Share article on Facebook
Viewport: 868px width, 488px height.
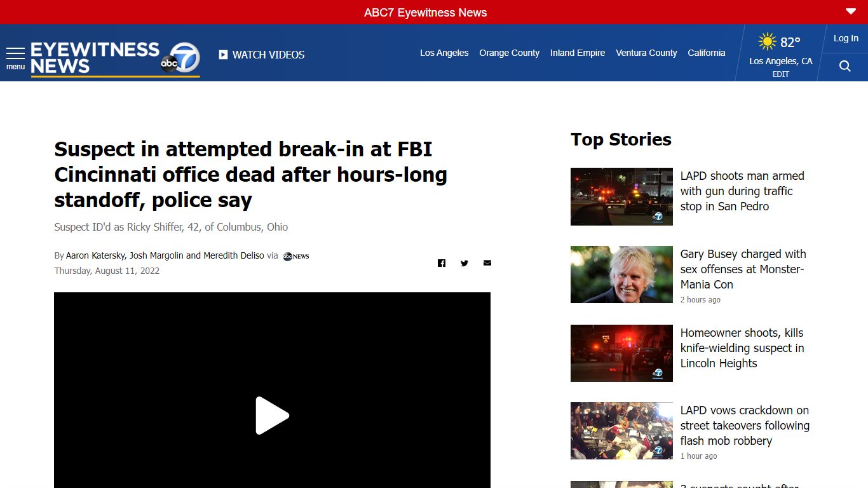442,263
